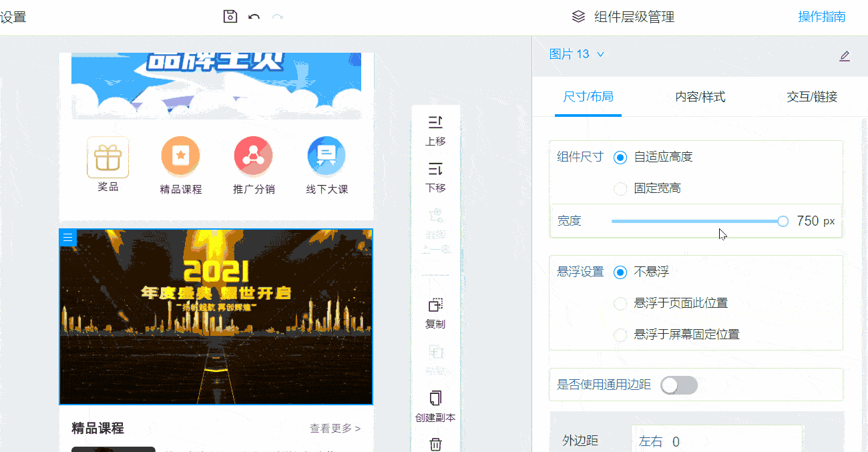Switch to 尺寸/布局 tab
The width and height of the screenshot is (868, 452).
pos(588,97)
